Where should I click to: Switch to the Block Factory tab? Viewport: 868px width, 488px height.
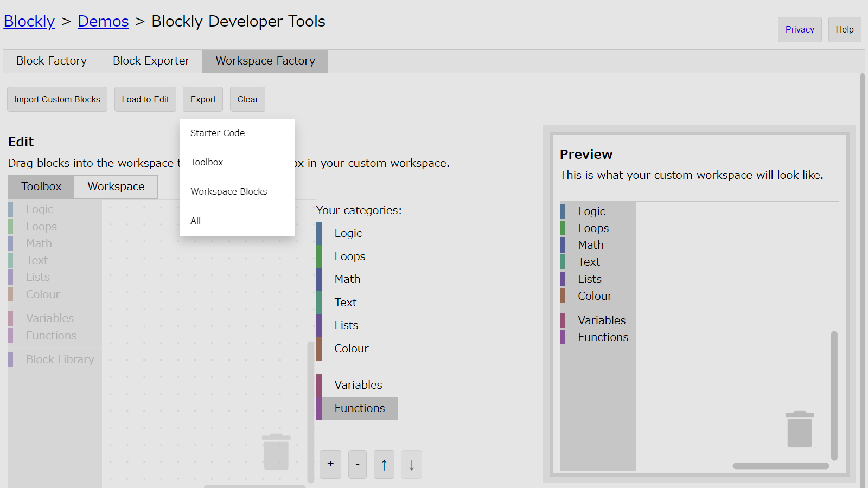[x=52, y=61]
